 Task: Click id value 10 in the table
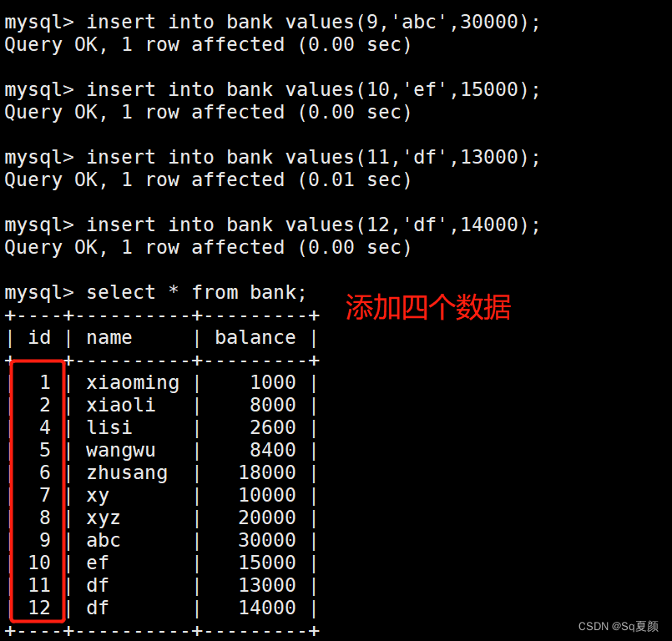point(39,563)
